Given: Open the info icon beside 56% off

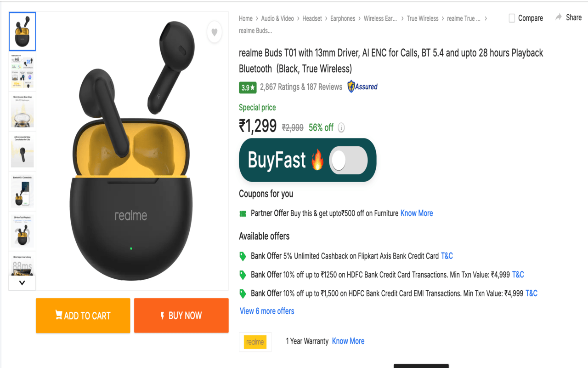Looking at the screenshot, I should point(341,127).
